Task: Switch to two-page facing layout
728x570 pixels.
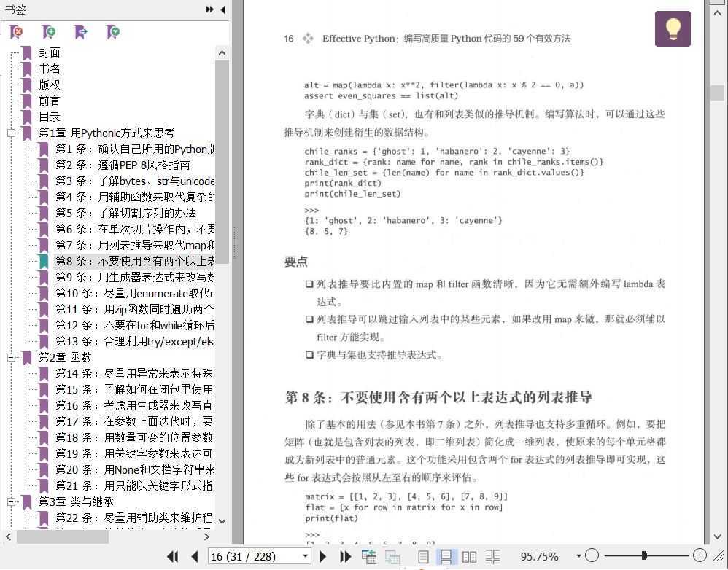Action: click(469, 556)
